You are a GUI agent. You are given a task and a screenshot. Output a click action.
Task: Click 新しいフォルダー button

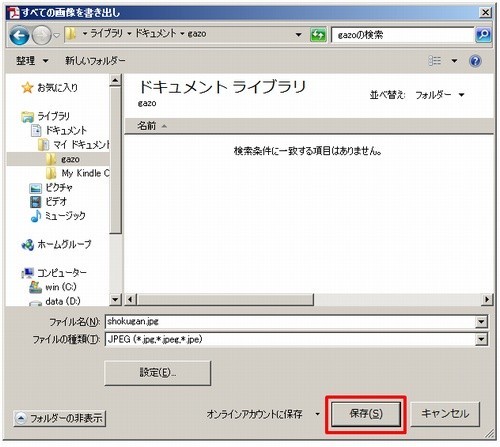click(x=95, y=61)
